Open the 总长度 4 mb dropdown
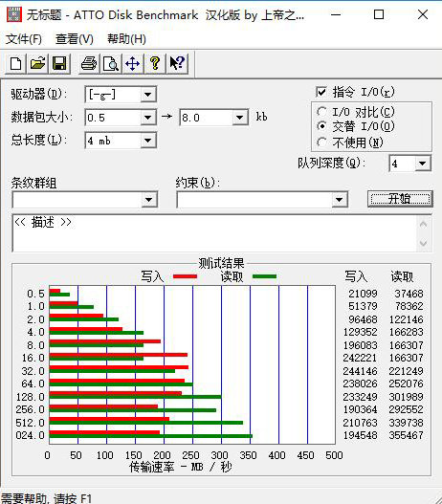Screen dimensions: 442x504 click(x=148, y=141)
